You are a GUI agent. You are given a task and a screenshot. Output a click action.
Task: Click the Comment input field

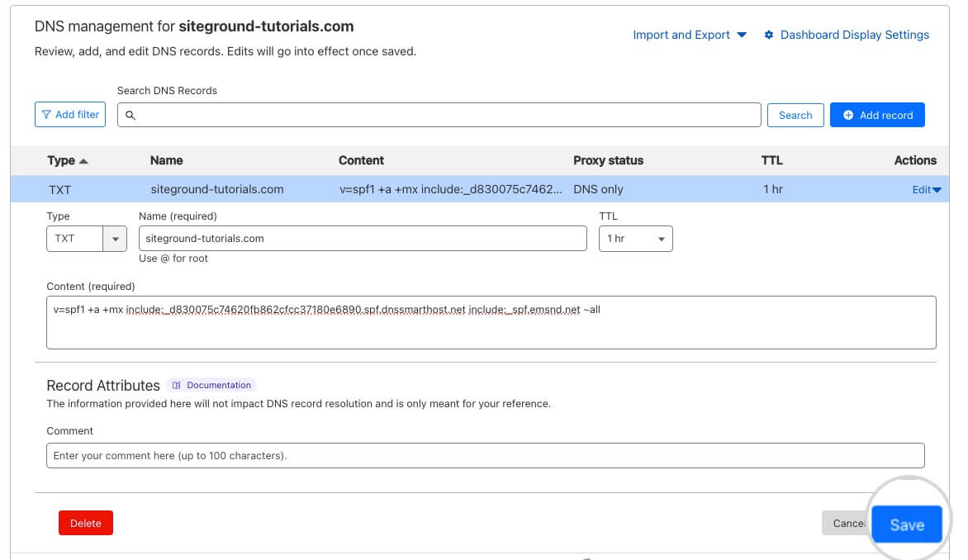coord(485,456)
